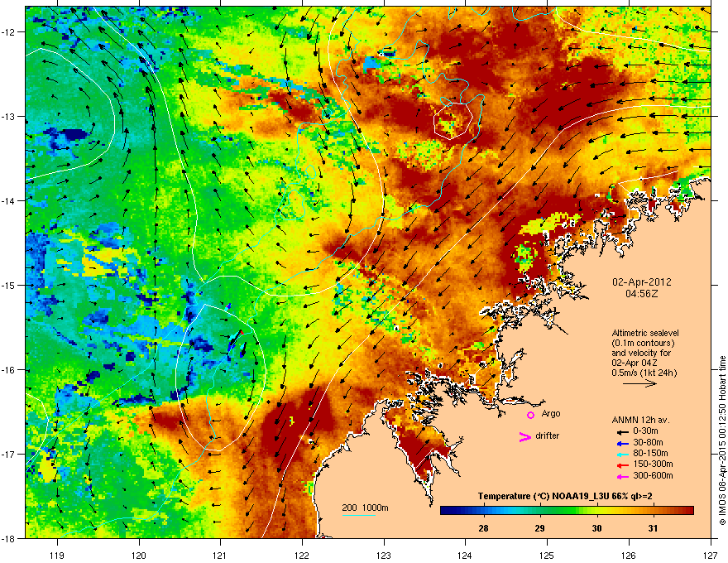Click the 31 tick on temperature scale

[x=653, y=528]
